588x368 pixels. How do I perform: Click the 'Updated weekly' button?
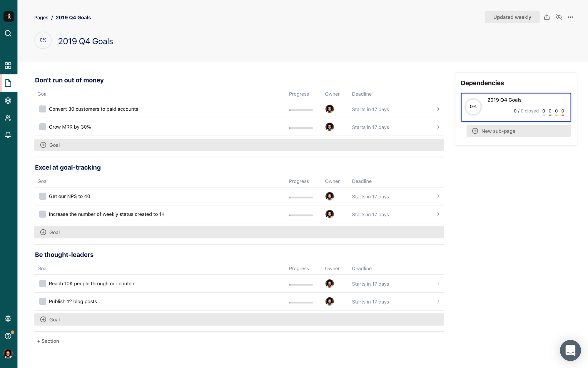tap(512, 17)
